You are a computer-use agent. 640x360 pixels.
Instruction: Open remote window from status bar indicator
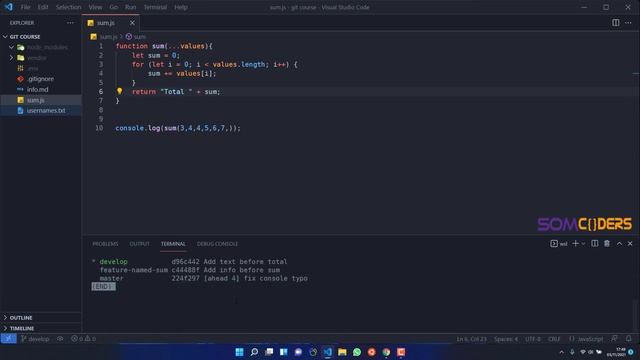[x=8, y=338]
